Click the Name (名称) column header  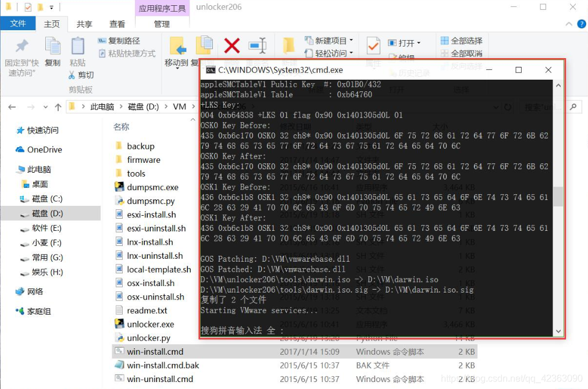[x=121, y=127]
